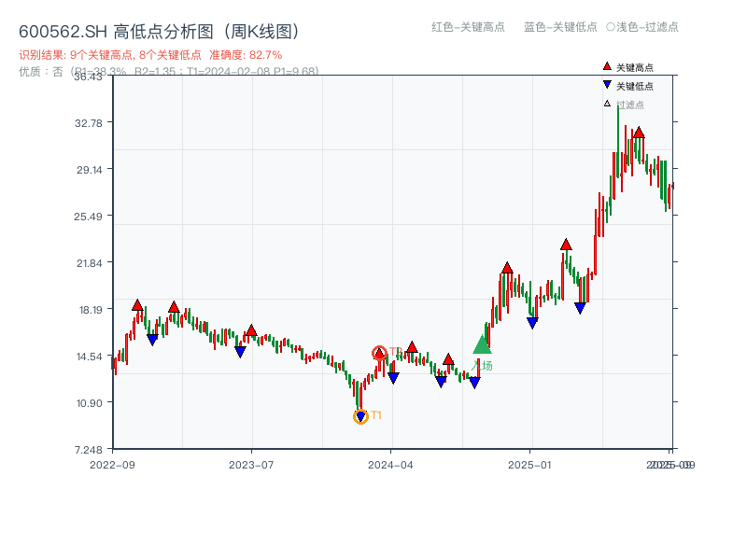Select the red circled T2 high marker

pyautogui.click(x=380, y=353)
